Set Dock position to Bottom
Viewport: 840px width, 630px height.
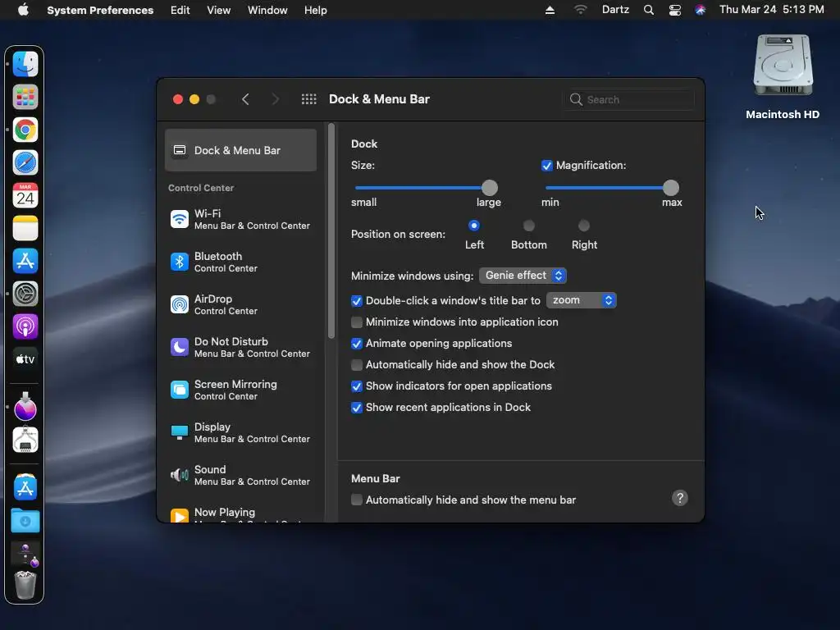529,226
